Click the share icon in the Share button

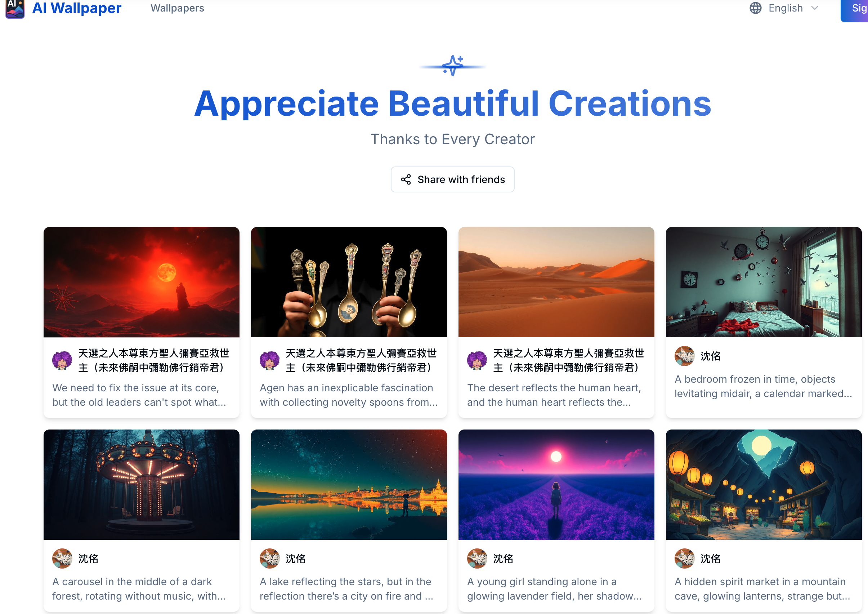coord(406,179)
